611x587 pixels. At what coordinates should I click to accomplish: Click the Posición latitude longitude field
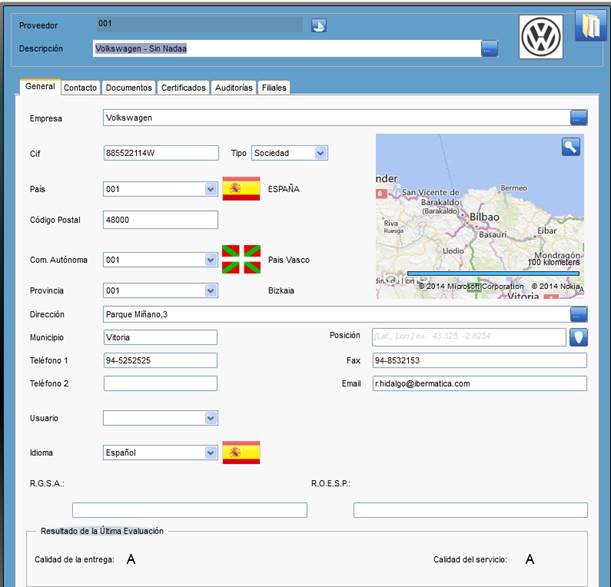[469, 337]
